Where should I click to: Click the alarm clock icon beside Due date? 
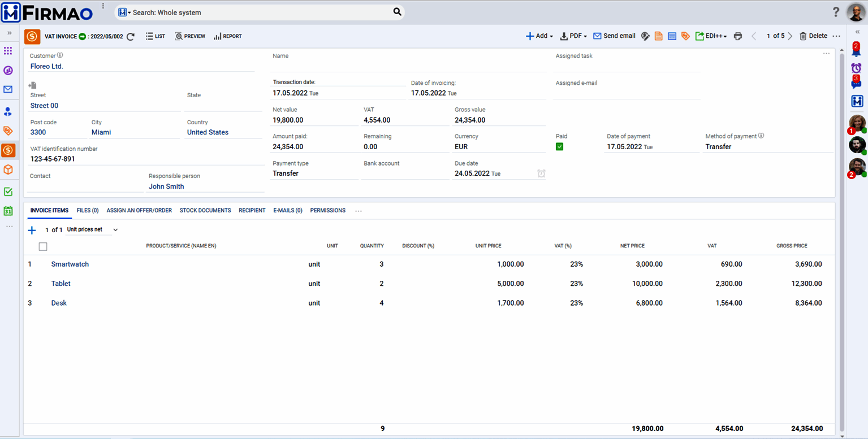(541, 173)
